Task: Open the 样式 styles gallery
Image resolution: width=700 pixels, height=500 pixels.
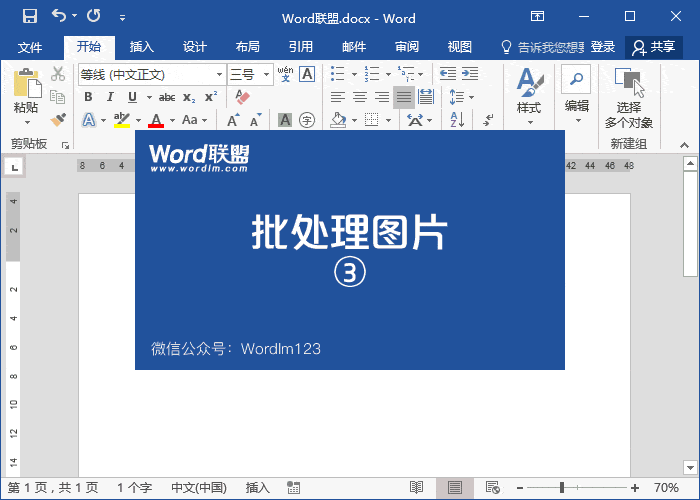Action: [x=529, y=96]
